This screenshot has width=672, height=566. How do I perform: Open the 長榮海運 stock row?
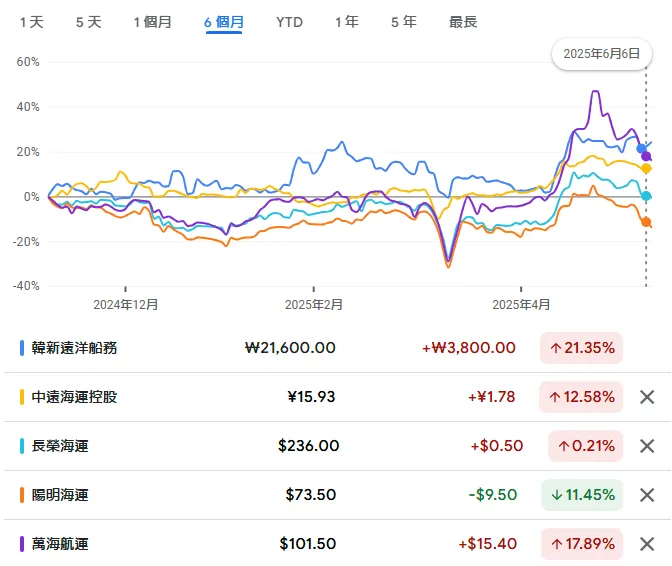click(337, 446)
